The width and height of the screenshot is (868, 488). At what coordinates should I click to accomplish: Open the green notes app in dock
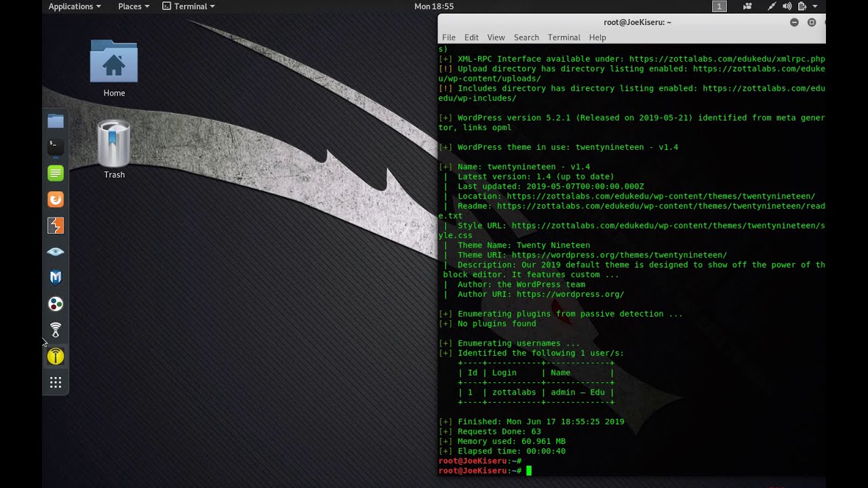coord(56,173)
